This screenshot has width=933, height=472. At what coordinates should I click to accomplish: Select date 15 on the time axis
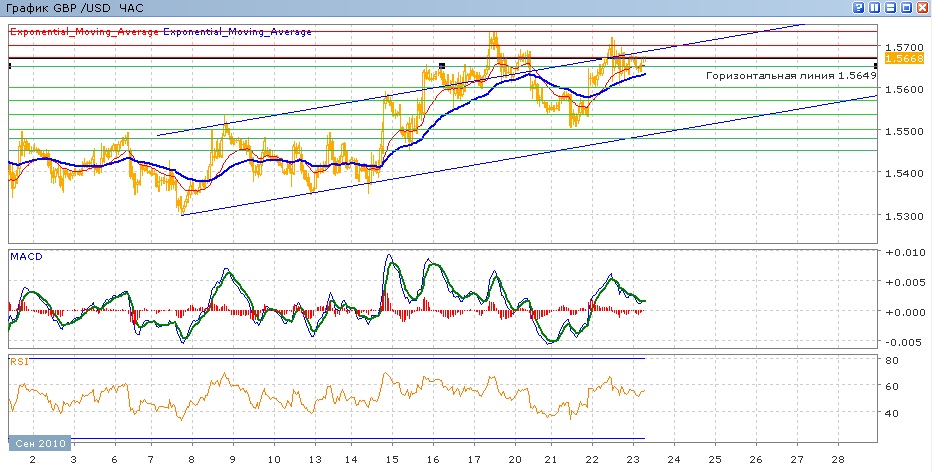point(391,458)
